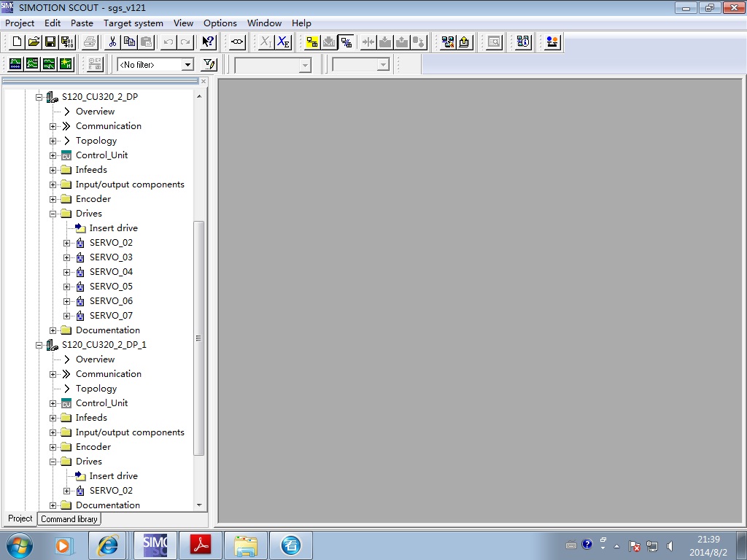Expand Control_Unit under S120_CU320_2_DP

53,156
